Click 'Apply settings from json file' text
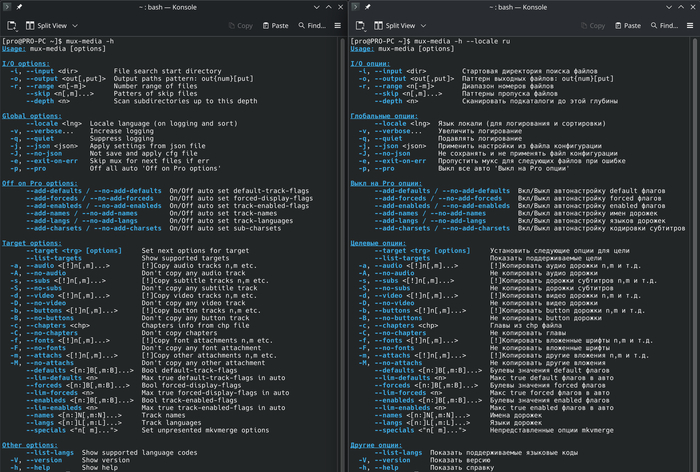Image resolution: width=700 pixels, height=472 pixels. point(148,146)
